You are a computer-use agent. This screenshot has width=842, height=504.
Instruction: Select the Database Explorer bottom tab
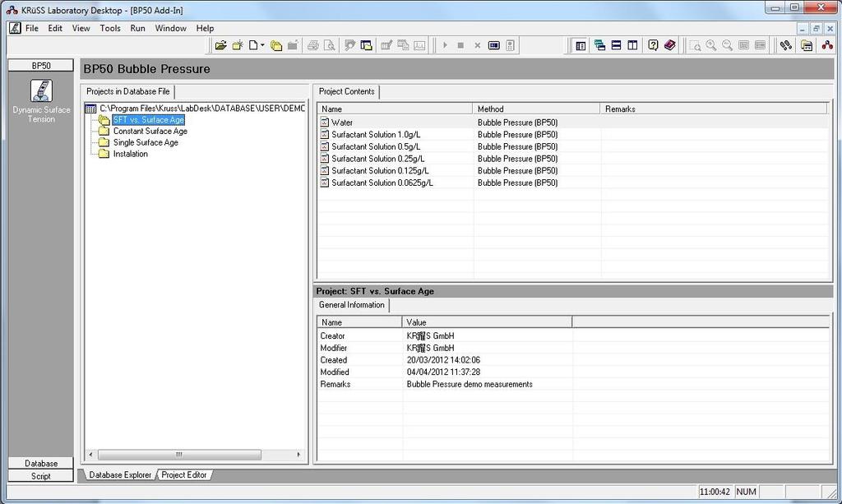click(x=120, y=475)
